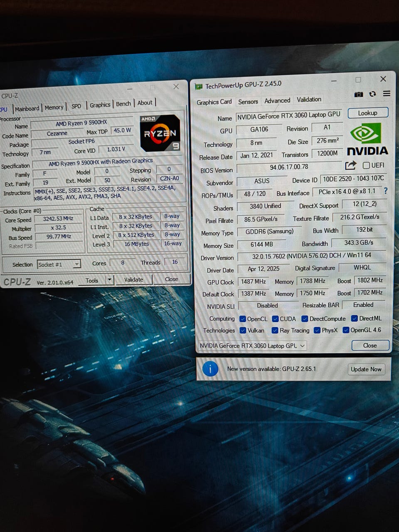399x532 pixels.
Task: Click the Bus Interface question mark
Action: click(385, 191)
